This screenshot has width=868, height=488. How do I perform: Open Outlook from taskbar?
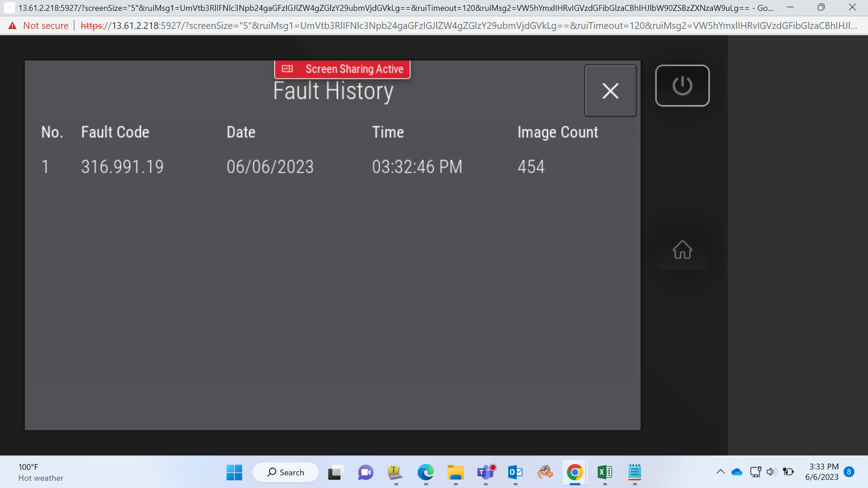coord(515,473)
